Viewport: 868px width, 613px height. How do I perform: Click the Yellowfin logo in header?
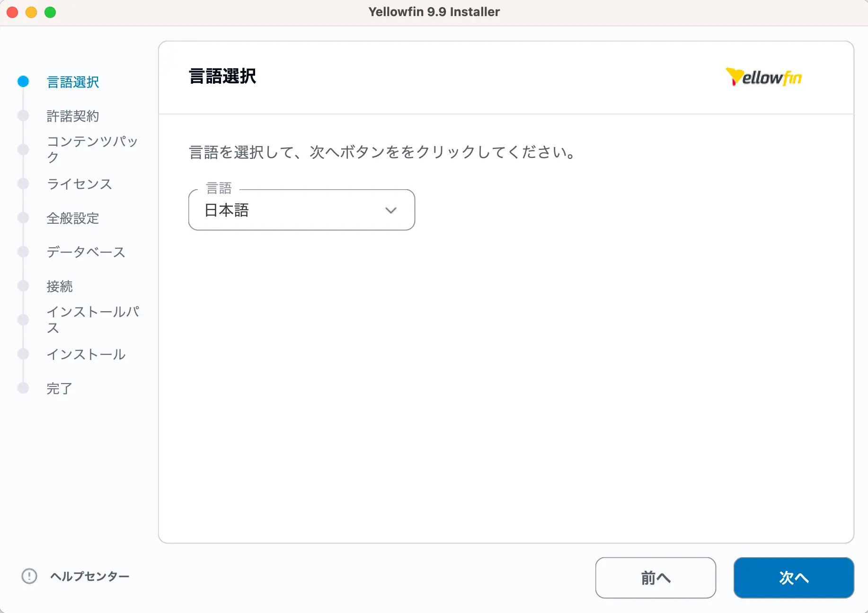[763, 77]
